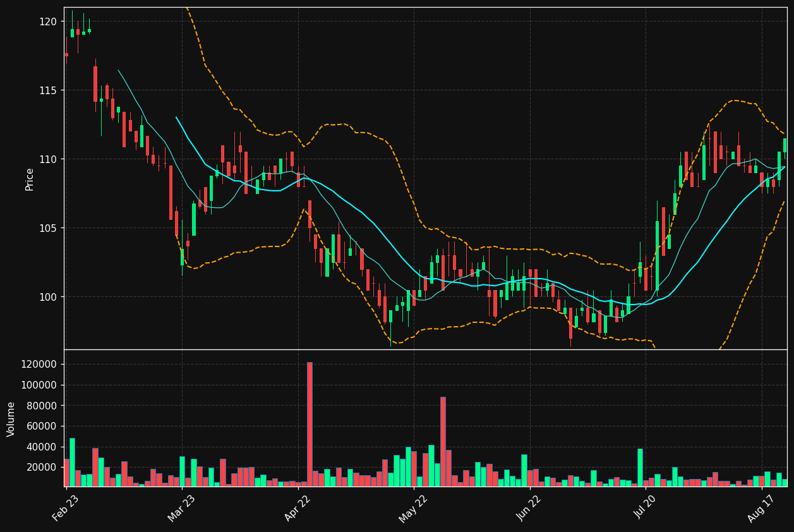This screenshot has width=794, height=532.
Task: Click the 80000 volume axis label
Action: coord(42,406)
